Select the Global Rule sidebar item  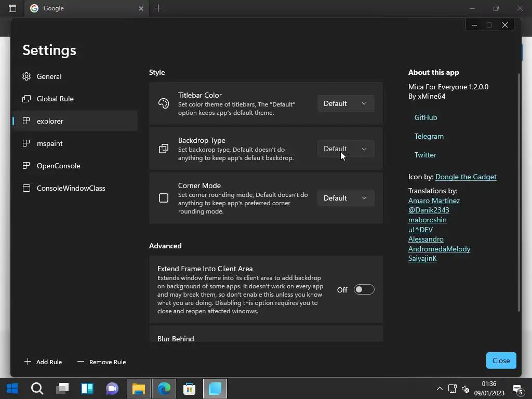pos(75,99)
